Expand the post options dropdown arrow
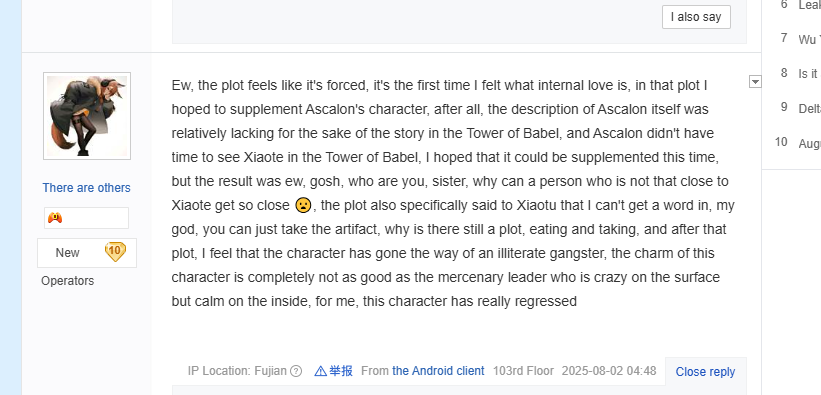Image resolution: width=821 pixels, height=395 pixels. pos(755,82)
